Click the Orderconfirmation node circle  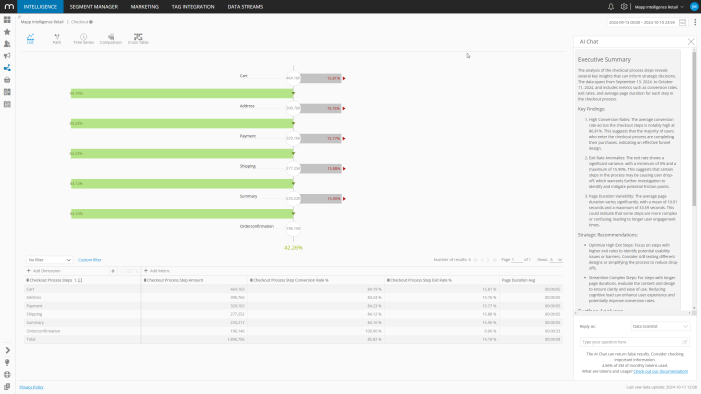pyautogui.click(x=293, y=229)
